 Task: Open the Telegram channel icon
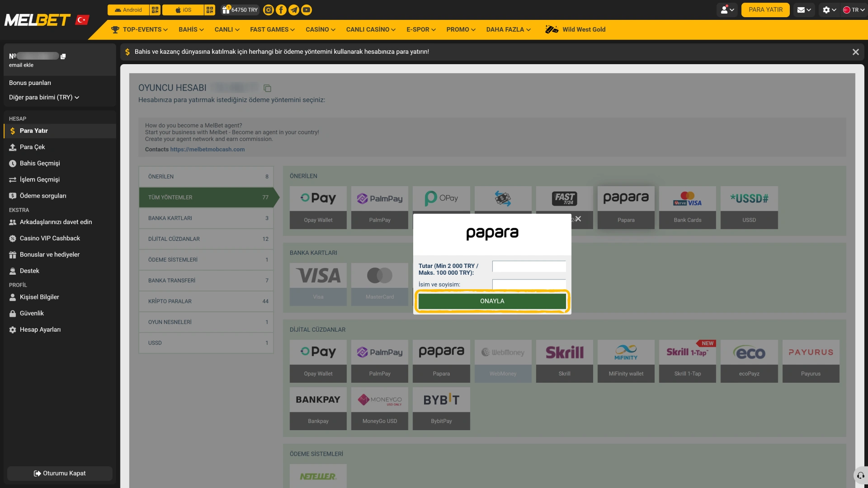tap(294, 10)
